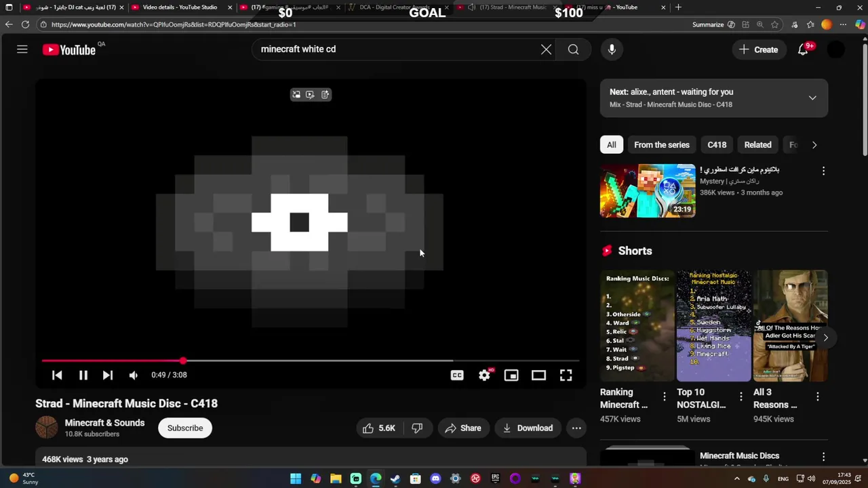Open the YouTube hamburger guide menu

click(x=22, y=49)
